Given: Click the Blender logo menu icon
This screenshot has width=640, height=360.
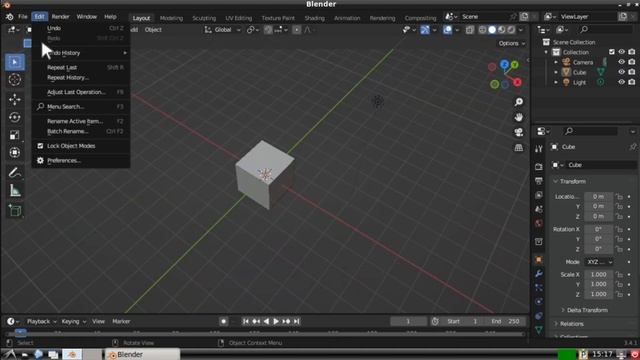Looking at the screenshot, I should point(9,17).
